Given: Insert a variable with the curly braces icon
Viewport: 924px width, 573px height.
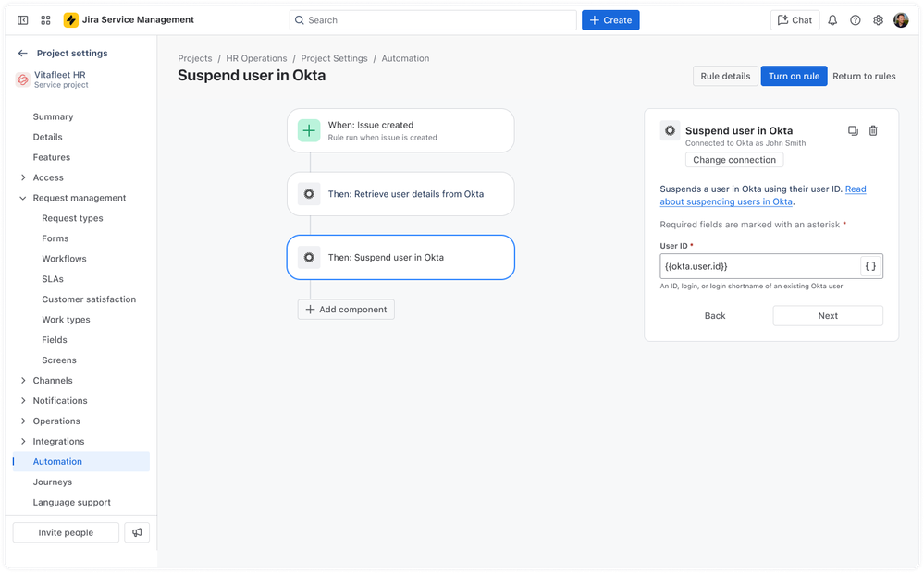Looking at the screenshot, I should click(870, 265).
